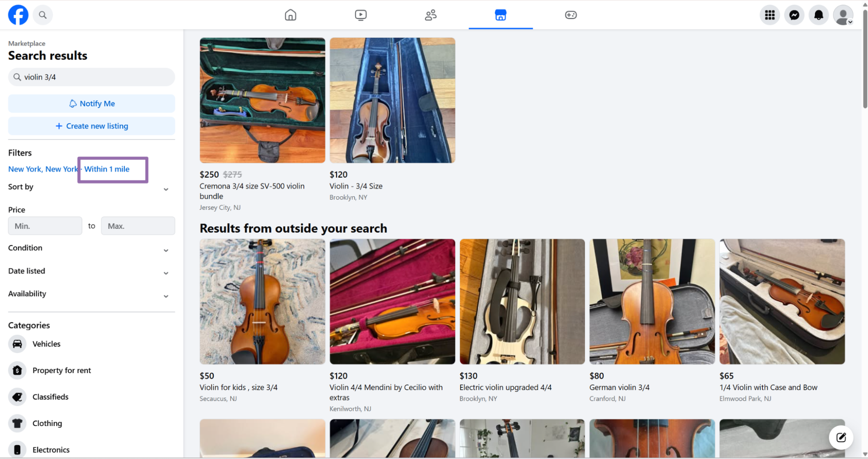The image size is (868, 459).
Task: Click the Cremona 3/4 size SV-500 violin bundle title
Action: [x=252, y=191]
